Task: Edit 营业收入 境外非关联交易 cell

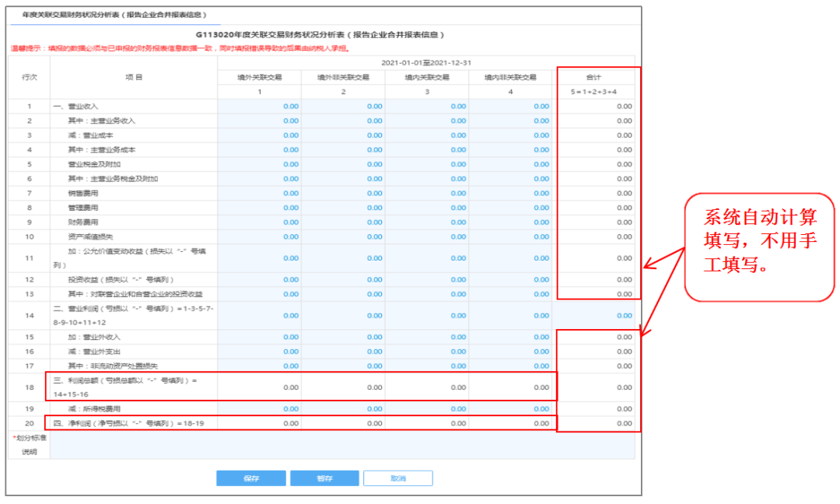Action: point(343,106)
